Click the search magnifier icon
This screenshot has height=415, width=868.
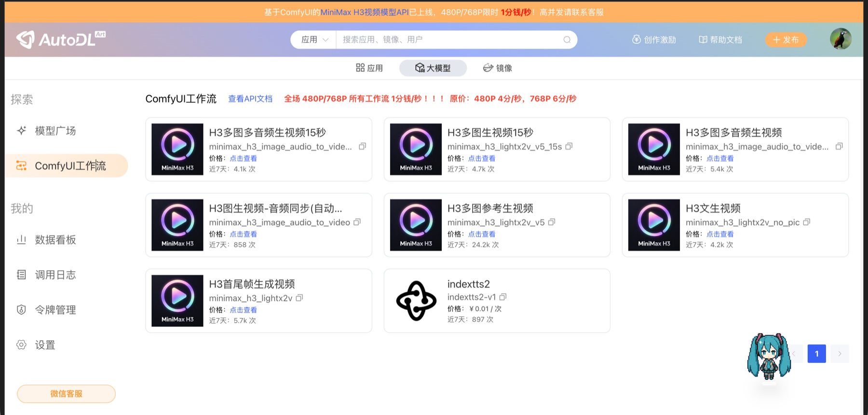click(x=567, y=40)
